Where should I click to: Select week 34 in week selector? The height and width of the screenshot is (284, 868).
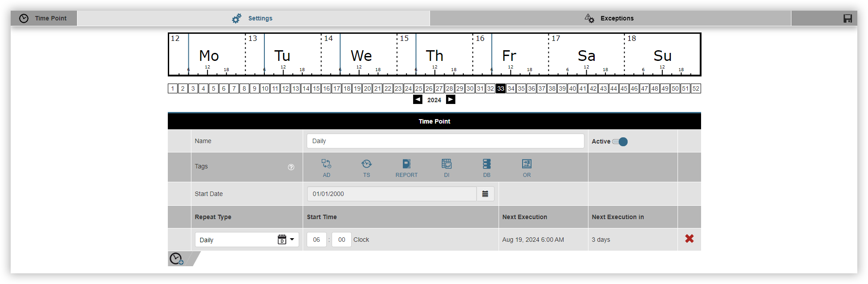[511, 88]
